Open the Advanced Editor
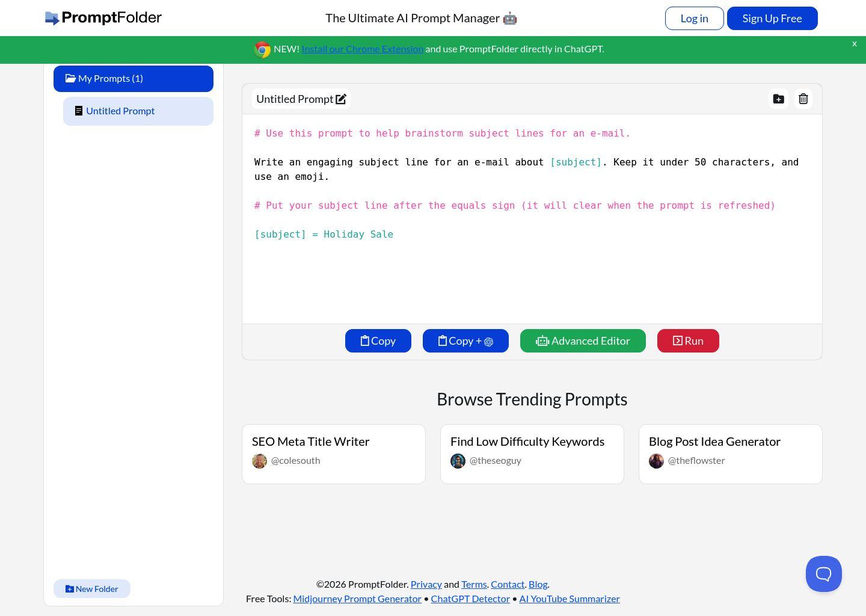866x616 pixels. tap(582, 340)
